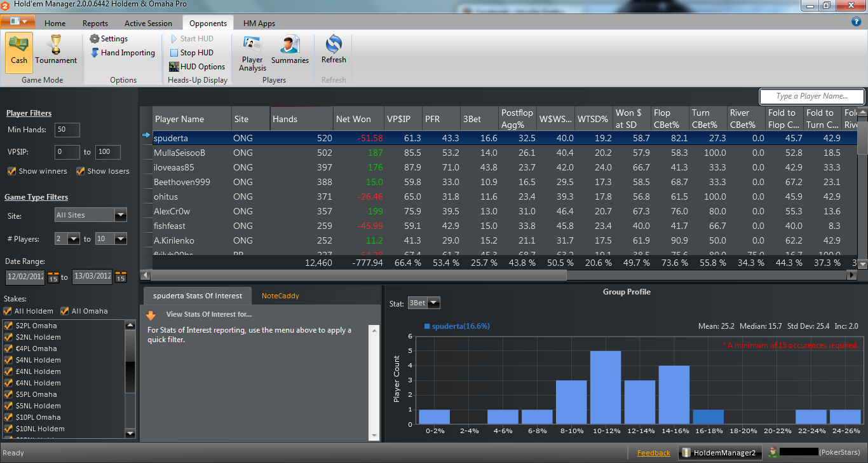
Task: Click the player name search field
Action: coord(812,96)
